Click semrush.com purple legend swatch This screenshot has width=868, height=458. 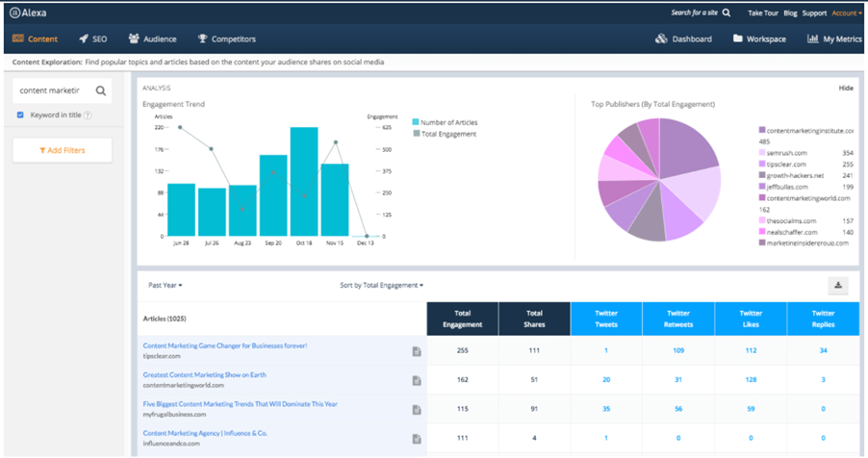(x=762, y=153)
